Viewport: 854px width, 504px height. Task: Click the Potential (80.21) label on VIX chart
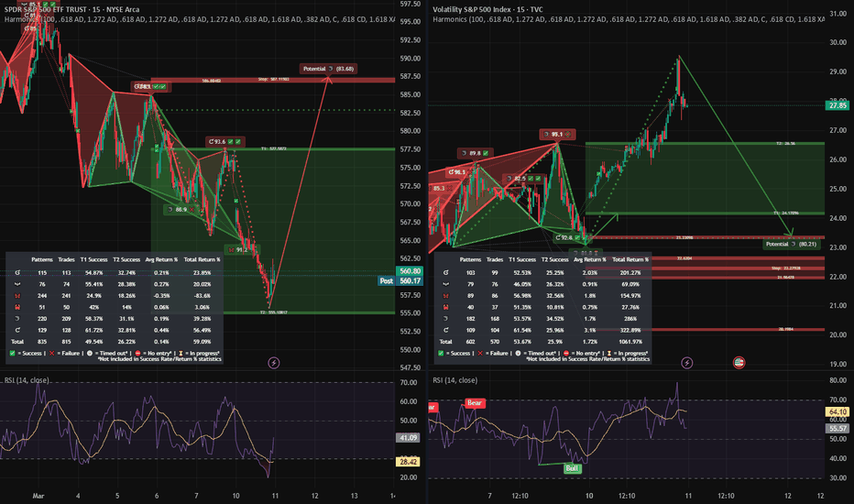[x=791, y=244]
